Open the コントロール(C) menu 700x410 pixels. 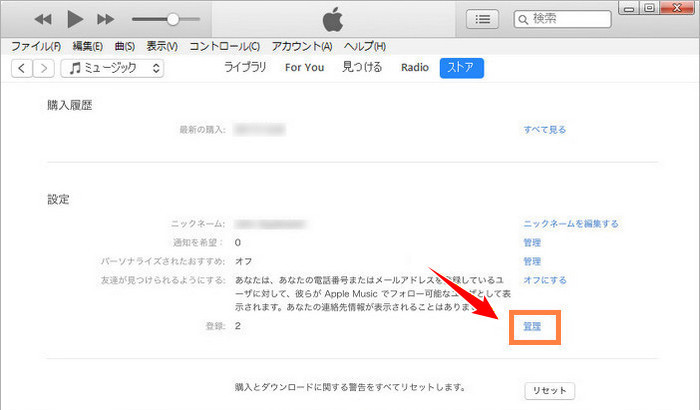coord(225,46)
